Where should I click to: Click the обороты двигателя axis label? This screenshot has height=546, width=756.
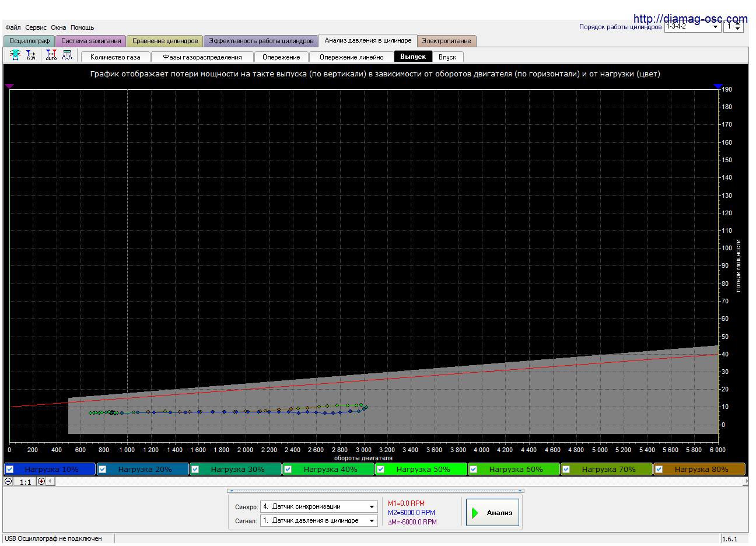tap(363, 458)
